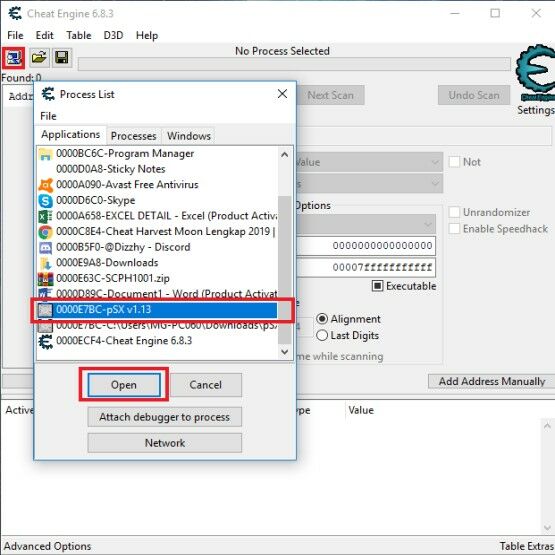Open the main File menu
Viewport: 555px width, 555px height.
pyautogui.click(x=15, y=35)
